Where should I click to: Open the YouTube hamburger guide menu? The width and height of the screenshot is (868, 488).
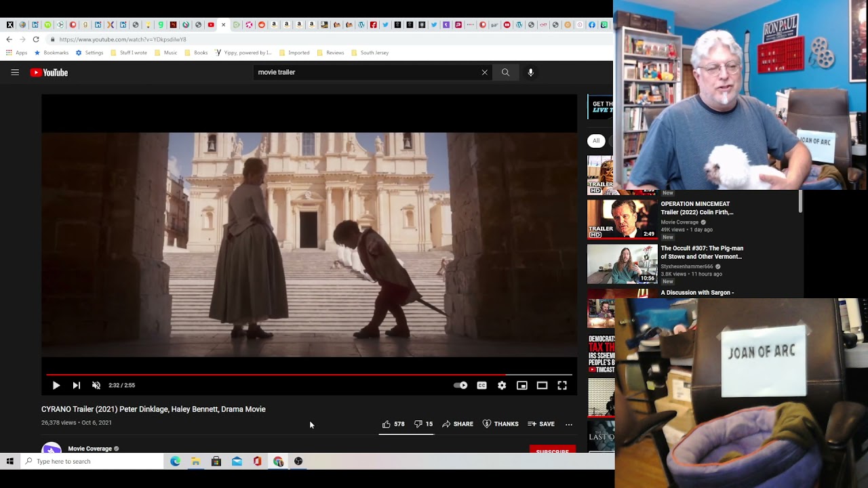[15, 73]
